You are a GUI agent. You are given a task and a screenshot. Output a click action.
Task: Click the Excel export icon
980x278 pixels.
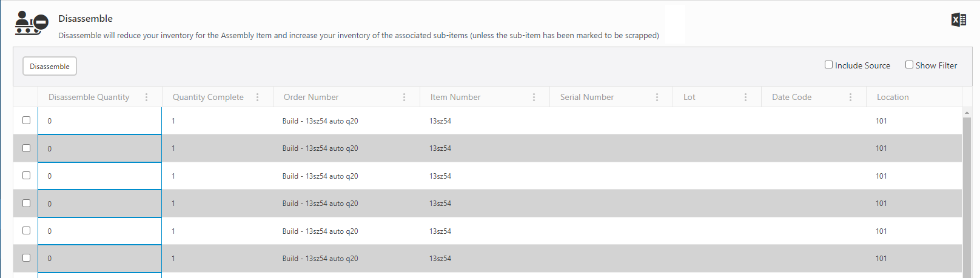coord(958,20)
